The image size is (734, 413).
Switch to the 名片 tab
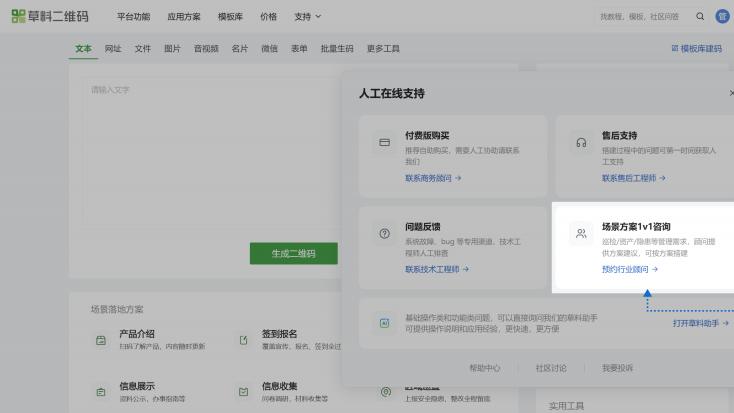point(240,49)
